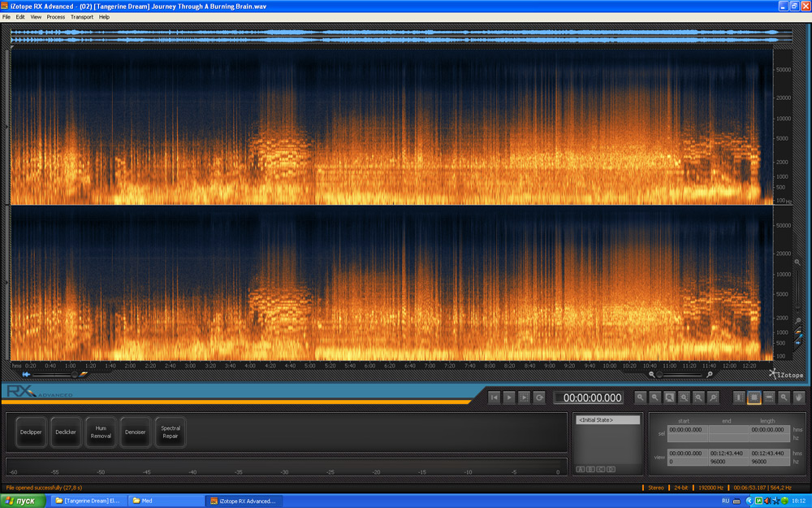
Task: Toggle loop playback button
Action: point(540,397)
